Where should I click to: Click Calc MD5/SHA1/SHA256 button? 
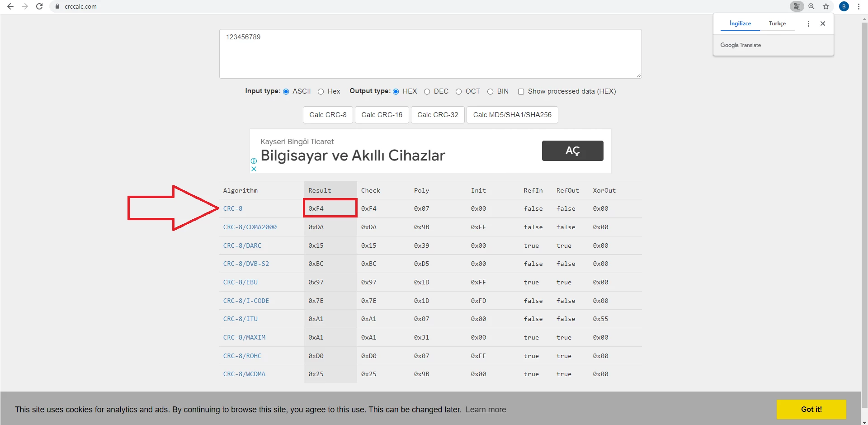512,115
